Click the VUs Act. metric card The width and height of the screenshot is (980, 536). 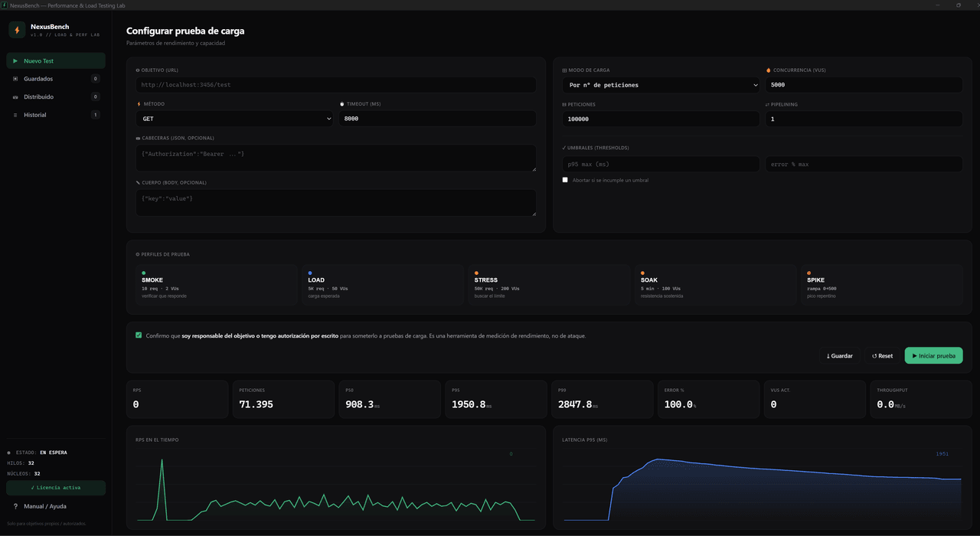coord(815,399)
